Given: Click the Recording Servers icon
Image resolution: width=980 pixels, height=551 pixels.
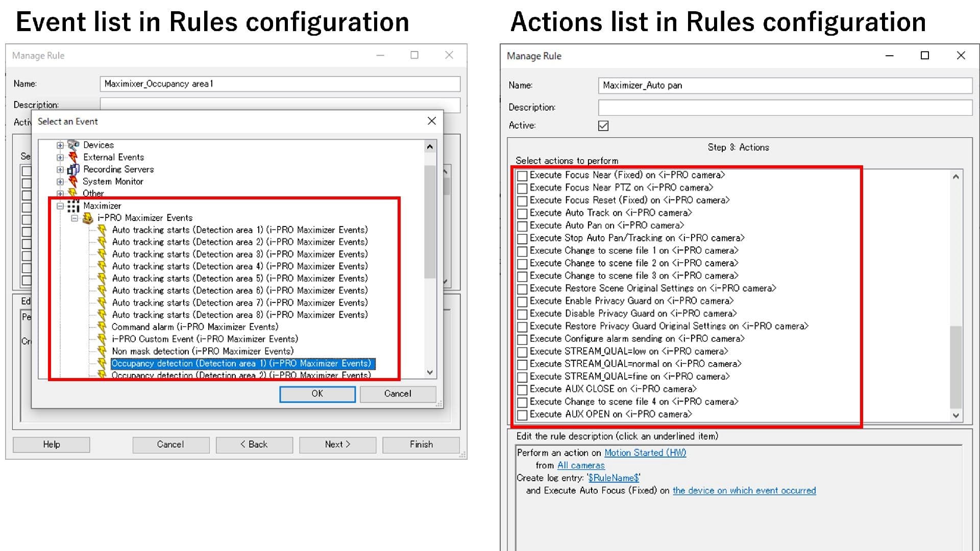Looking at the screenshot, I should click(x=73, y=169).
